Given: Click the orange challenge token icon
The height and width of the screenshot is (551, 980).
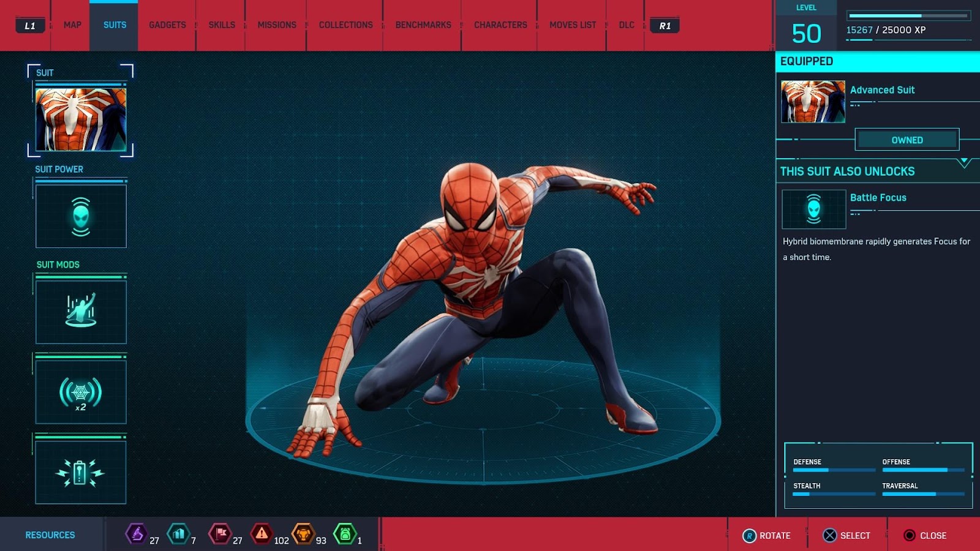Looking at the screenshot, I should point(303,534).
